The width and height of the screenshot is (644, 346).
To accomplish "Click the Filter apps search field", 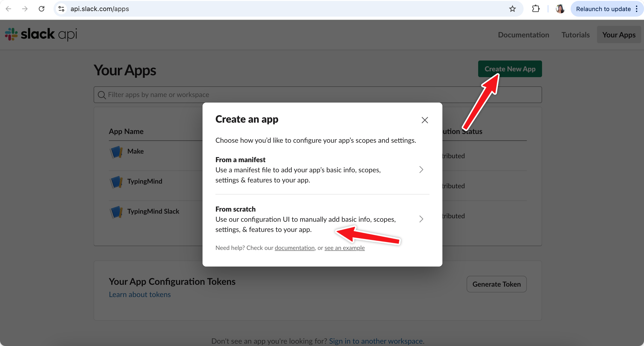I will [317, 95].
